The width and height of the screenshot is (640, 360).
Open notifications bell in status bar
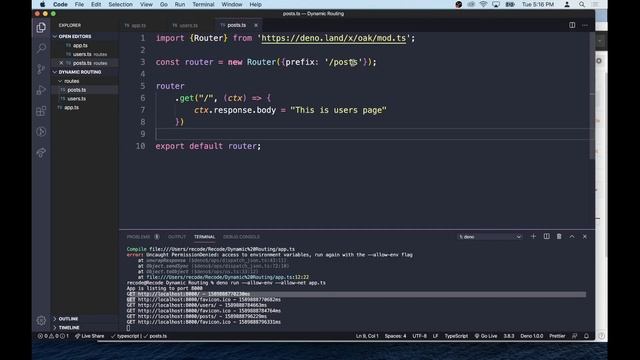click(587, 336)
